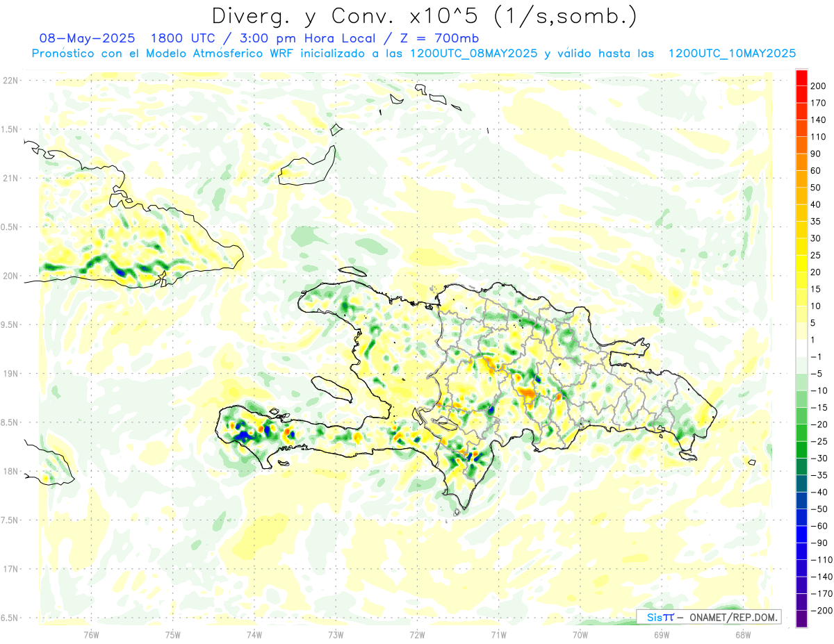Screen dimensions: 834x644
Task: Click the WRF model forecast description line
Action: 414,53
